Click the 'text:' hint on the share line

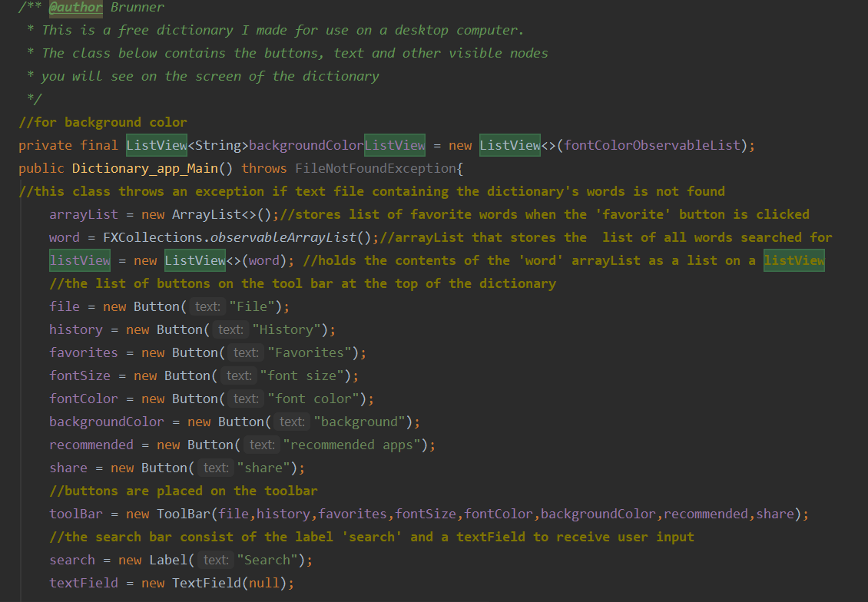[x=216, y=468]
